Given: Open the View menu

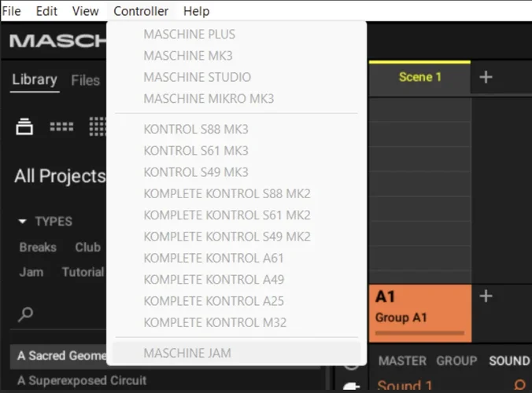Looking at the screenshot, I should [86, 11].
